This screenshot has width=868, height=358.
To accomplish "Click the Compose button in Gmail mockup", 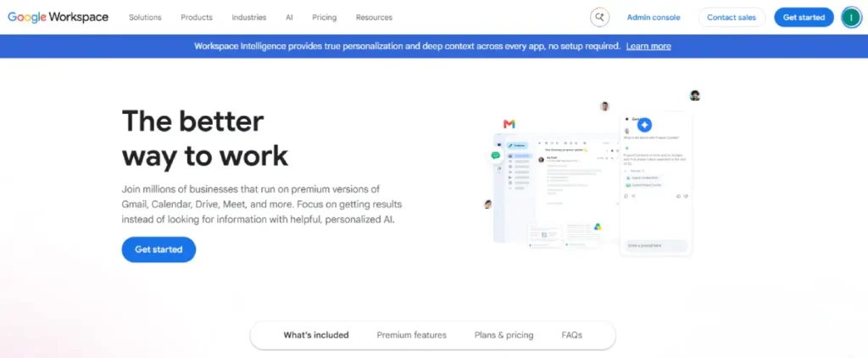I will (x=518, y=145).
